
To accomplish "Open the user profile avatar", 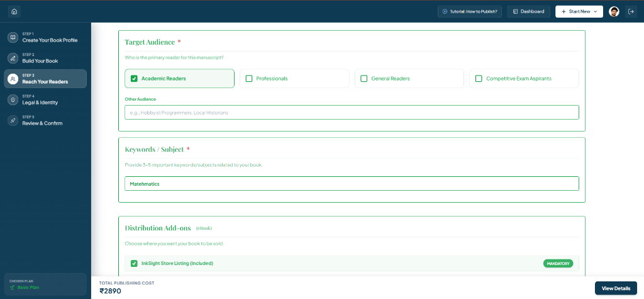I will click(614, 11).
